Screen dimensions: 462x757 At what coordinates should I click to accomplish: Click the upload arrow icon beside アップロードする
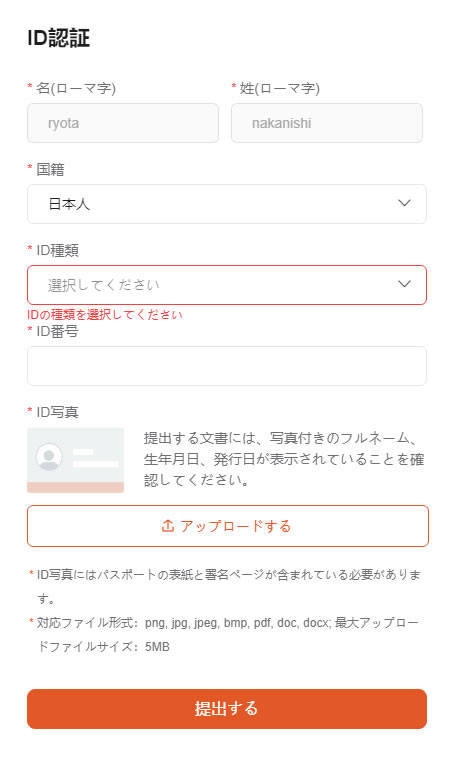point(168,526)
